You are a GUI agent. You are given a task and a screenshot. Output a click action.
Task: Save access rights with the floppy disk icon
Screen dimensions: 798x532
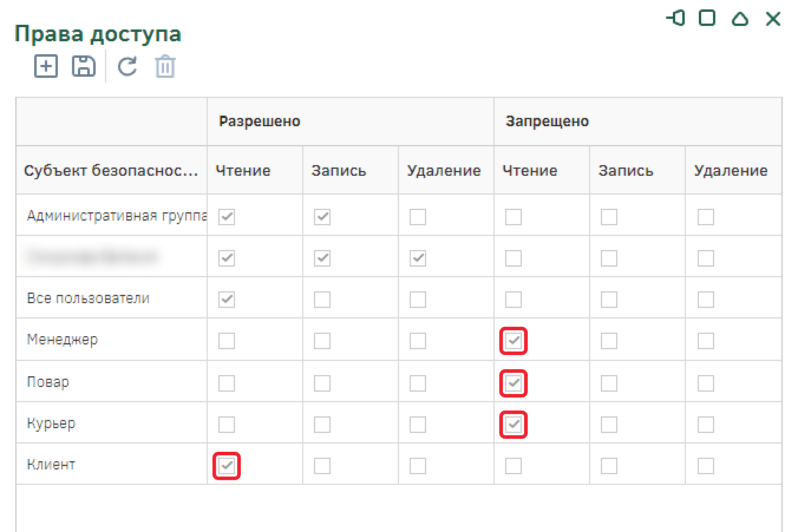click(84, 66)
